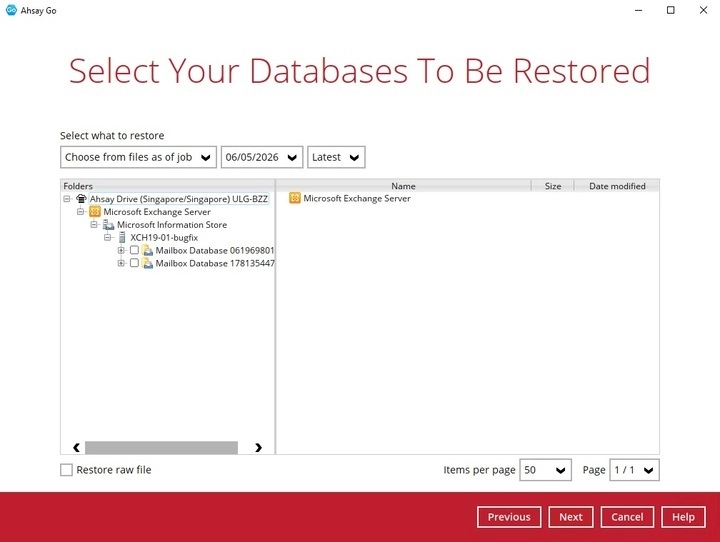
Task: Click the Mailbox Database 061969801 icon
Action: click(147, 250)
